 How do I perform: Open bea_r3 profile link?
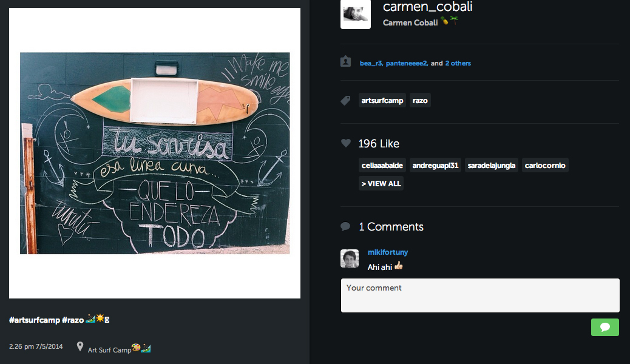pos(371,63)
